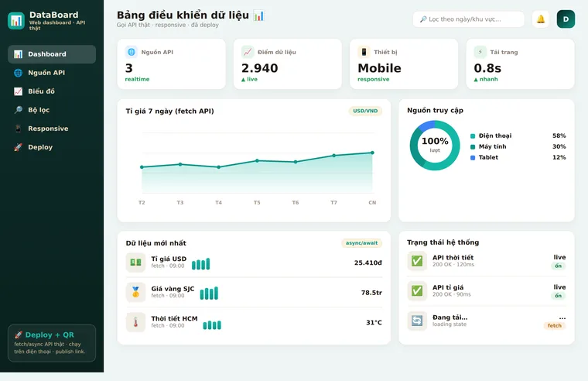Click the ổn badge for API tỉ giá
The image size is (588, 381).
point(559,296)
